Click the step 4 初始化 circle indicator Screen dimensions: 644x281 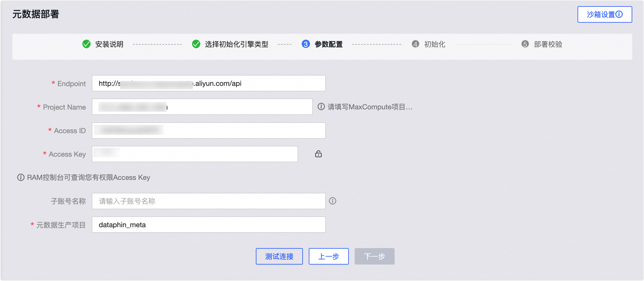415,44
